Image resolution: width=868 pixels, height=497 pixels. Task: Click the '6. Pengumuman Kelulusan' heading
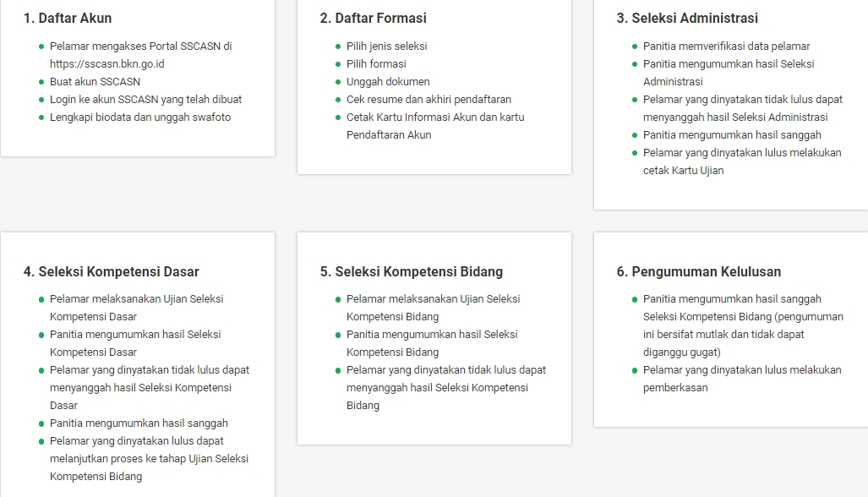[699, 272]
